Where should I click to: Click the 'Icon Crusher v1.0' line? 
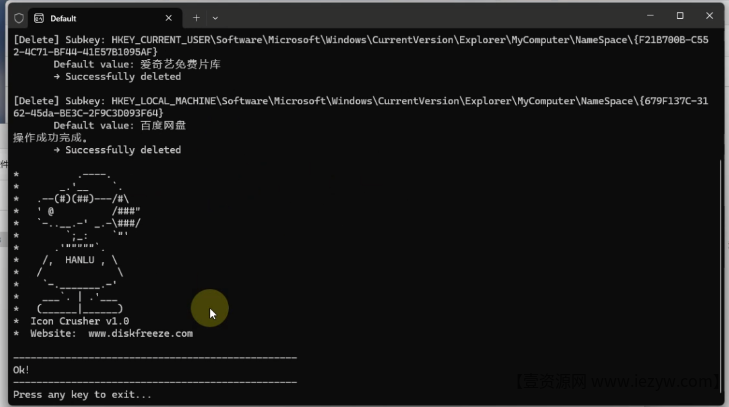pyautogui.click(x=80, y=321)
